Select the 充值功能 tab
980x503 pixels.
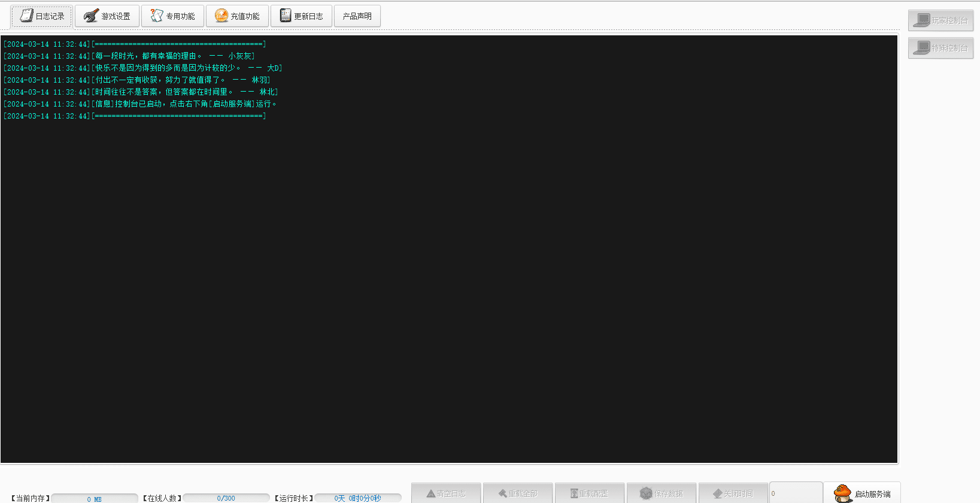[237, 16]
